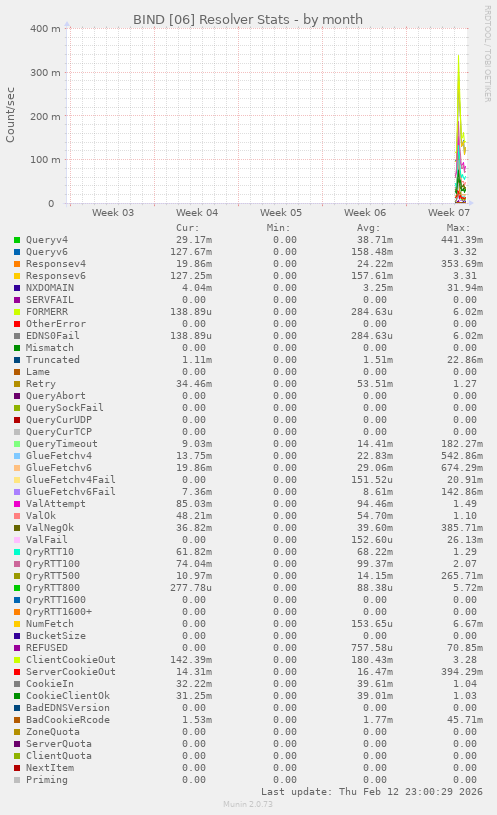Select the BadEDNSVersion legend label

click(x=68, y=707)
